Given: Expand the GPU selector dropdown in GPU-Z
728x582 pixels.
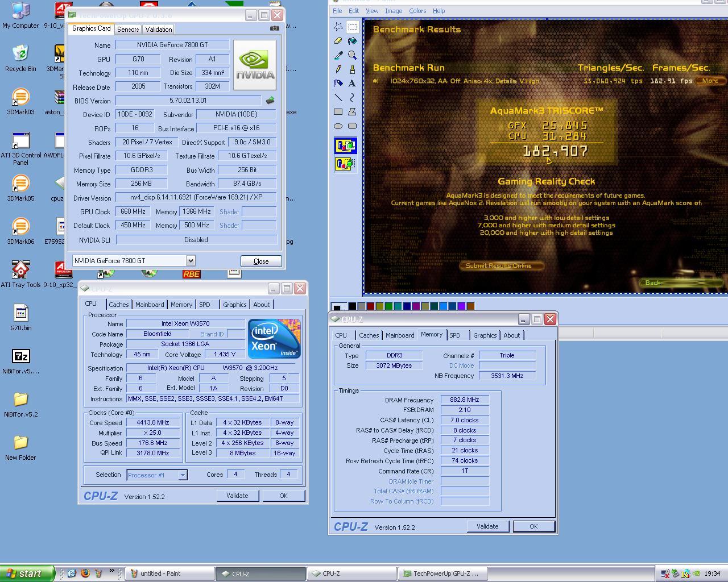Looking at the screenshot, I should [x=191, y=260].
